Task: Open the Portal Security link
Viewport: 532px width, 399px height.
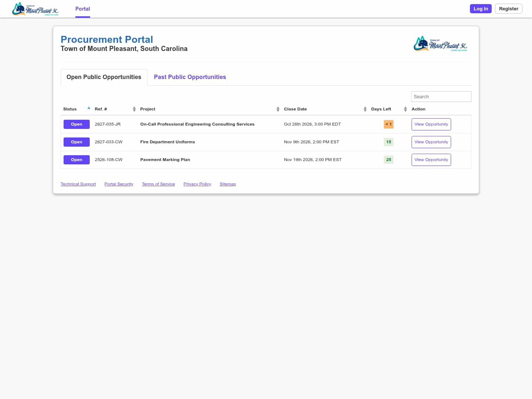Action: coord(119,184)
